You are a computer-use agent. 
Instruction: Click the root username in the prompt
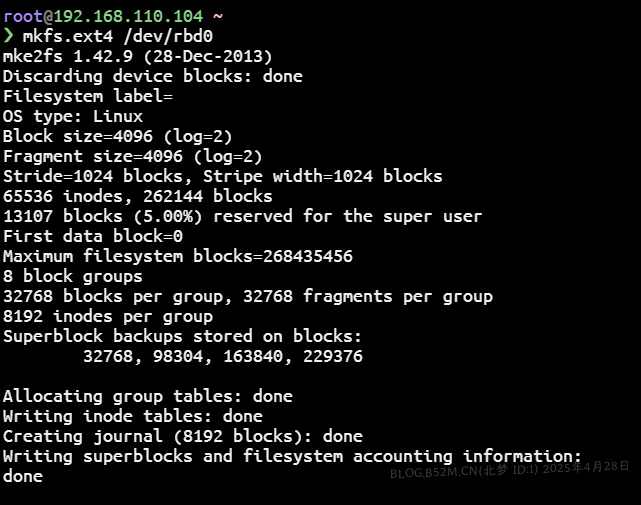(x=22, y=16)
